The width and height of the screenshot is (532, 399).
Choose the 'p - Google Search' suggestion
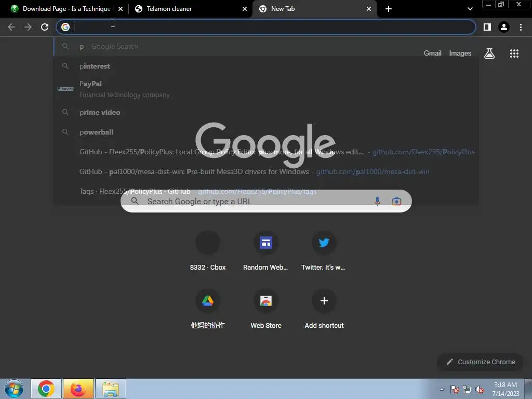(x=266, y=46)
